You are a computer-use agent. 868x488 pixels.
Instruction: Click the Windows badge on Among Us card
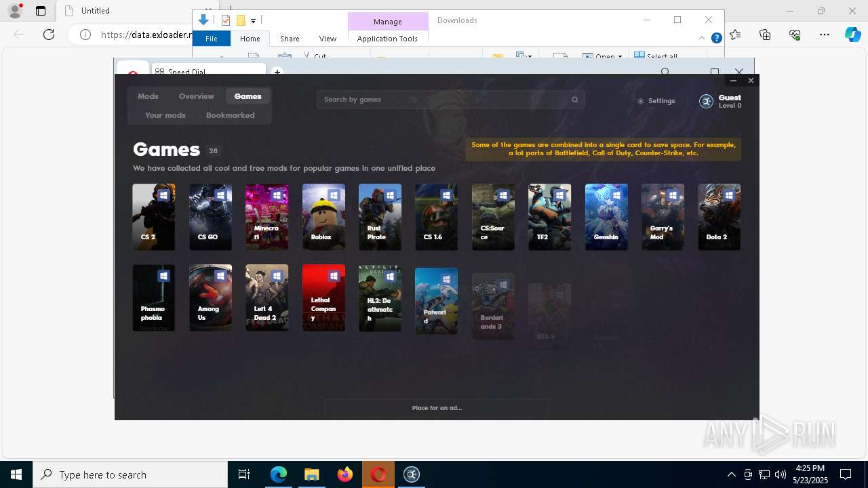click(x=220, y=276)
